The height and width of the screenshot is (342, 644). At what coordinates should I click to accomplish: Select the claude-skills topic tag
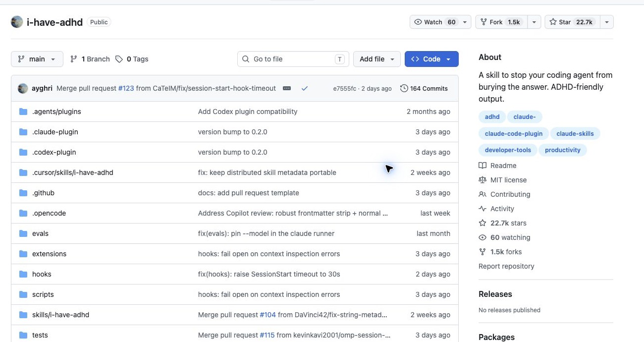pos(575,133)
